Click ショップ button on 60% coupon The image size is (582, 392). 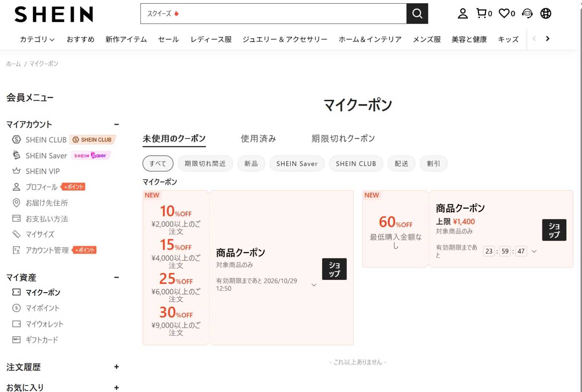(554, 230)
